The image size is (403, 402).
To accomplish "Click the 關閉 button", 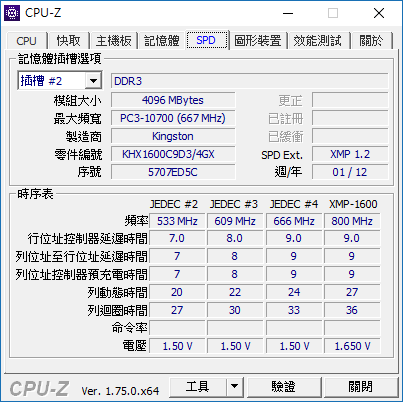I will pyautogui.click(x=361, y=387).
